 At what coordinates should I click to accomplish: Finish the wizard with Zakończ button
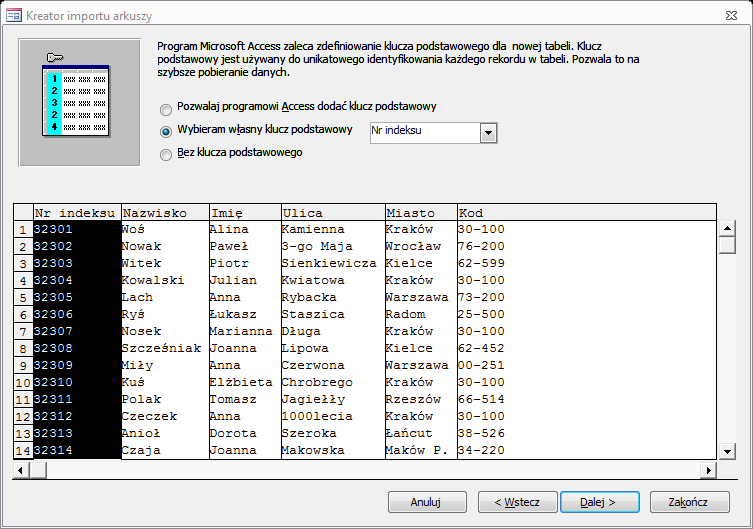pyautogui.click(x=689, y=502)
